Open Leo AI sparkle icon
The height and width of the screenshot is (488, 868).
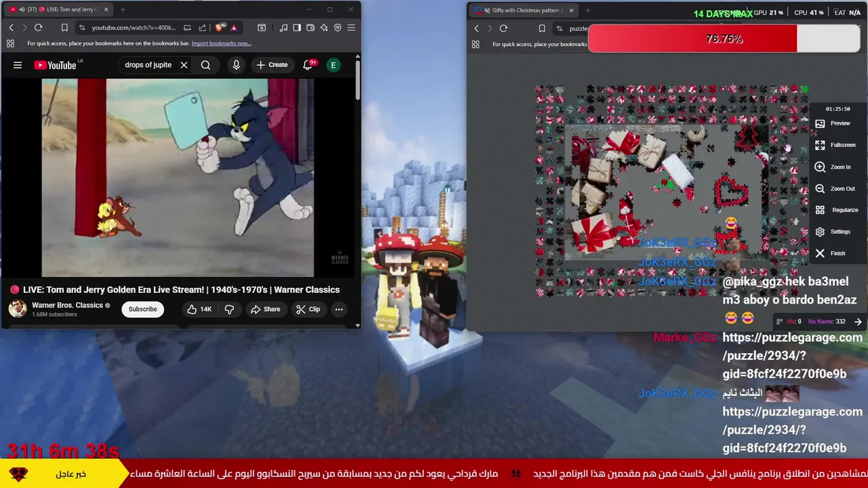click(324, 28)
